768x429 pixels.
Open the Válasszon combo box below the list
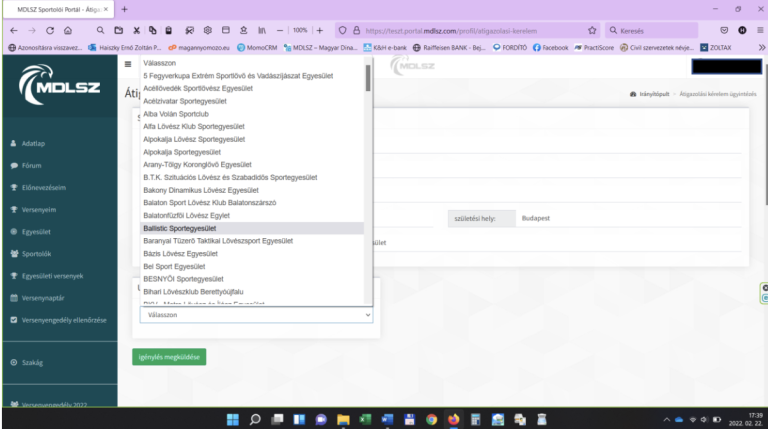[x=255, y=315]
